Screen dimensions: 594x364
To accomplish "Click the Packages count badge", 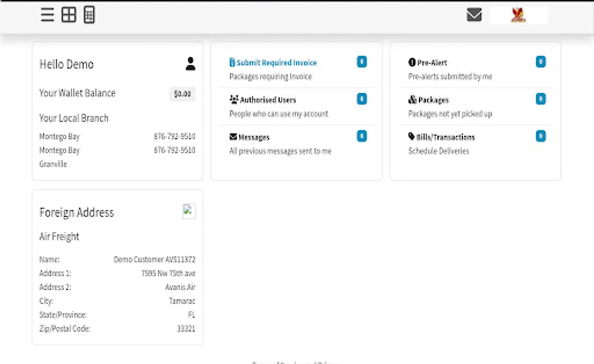I will click(541, 99).
